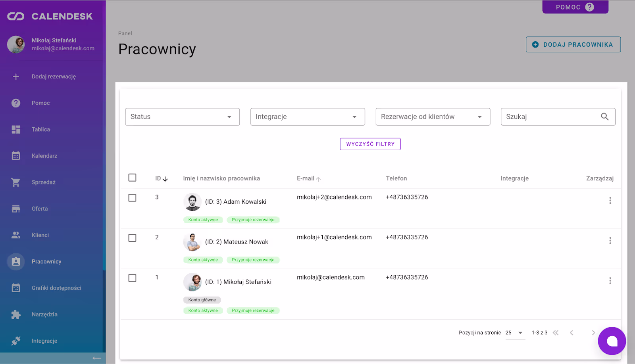635x364 pixels.
Task: Go to Klienci in the sidebar
Action: point(40,235)
